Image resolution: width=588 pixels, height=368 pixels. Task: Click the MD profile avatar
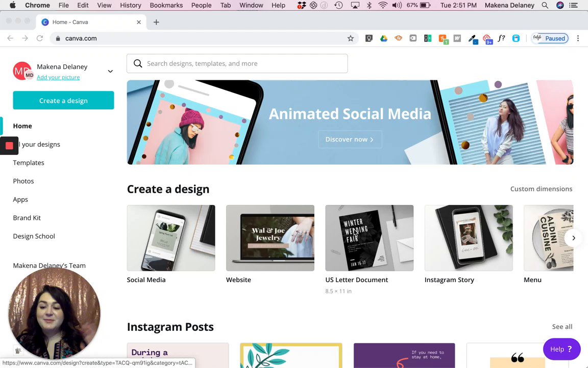click(22, 71)
